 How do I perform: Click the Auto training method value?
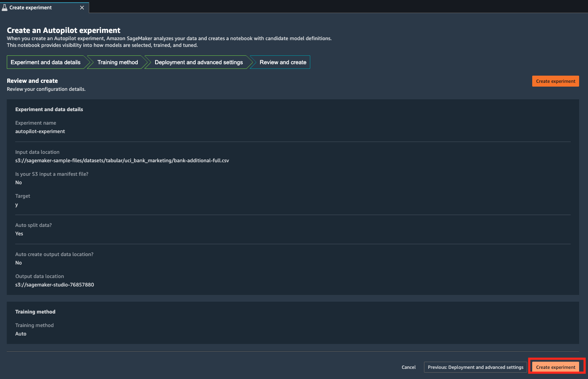[x=21, y=334]
